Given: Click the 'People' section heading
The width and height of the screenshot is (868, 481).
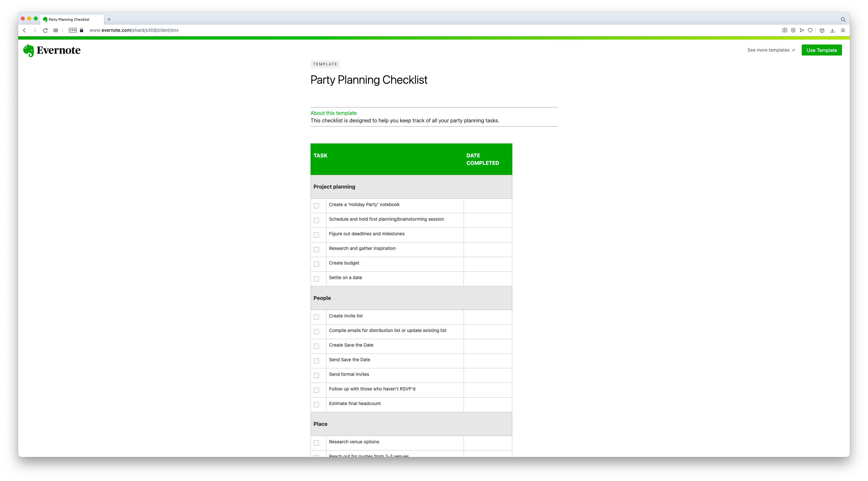Looking at the screenshot, I should (322, 298).
